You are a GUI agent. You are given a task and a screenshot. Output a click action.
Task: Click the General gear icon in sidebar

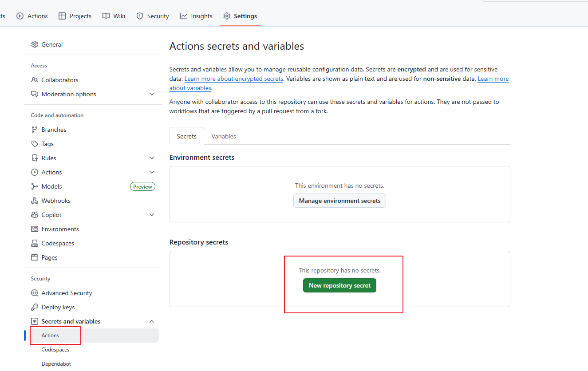coord(35,44)
